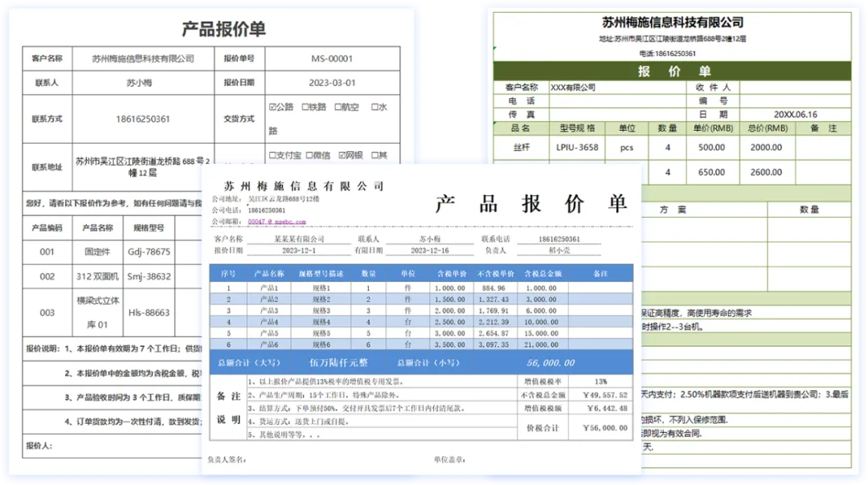Select the untaxed price 2,212.39
This screenshot has width=868, height=485.
click(x=493, y=322)
